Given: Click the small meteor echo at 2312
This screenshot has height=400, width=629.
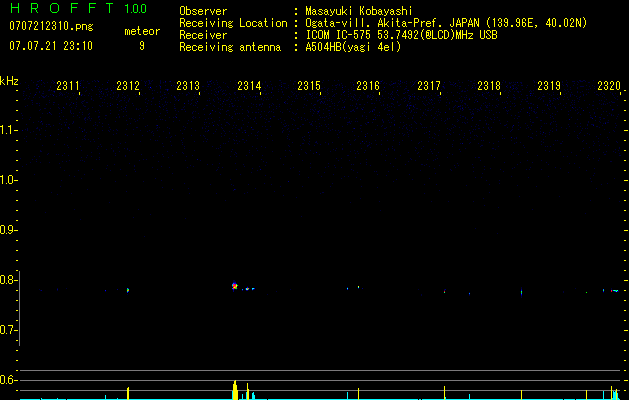Looking at the screenshot, I should click(128, 290).
